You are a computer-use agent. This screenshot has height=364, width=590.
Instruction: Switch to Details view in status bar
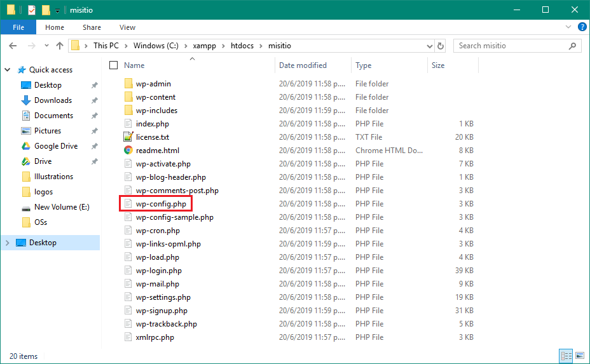(x=566, y=356)
